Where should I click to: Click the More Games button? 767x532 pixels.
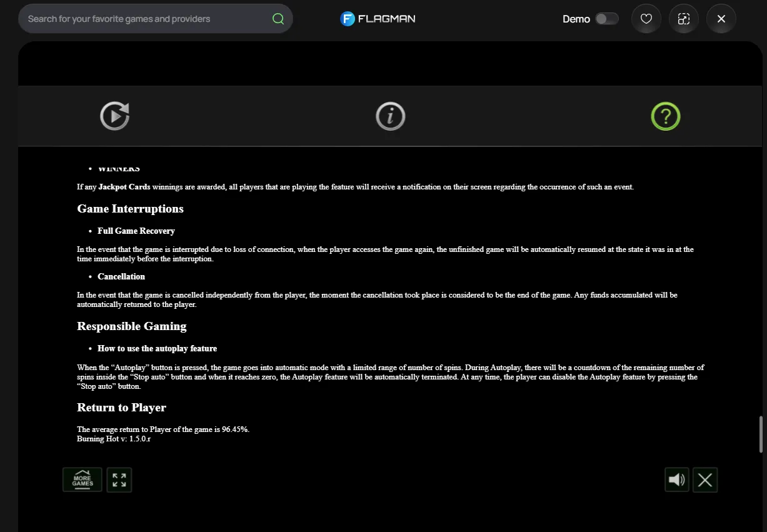click(x=83, y=479)
